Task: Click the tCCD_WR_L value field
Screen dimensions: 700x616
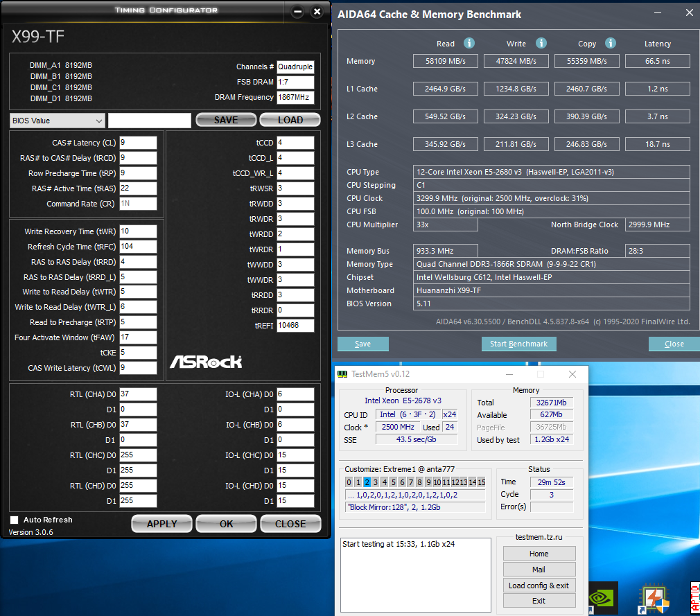Action: pyautogui.click(x=295, y=173)
